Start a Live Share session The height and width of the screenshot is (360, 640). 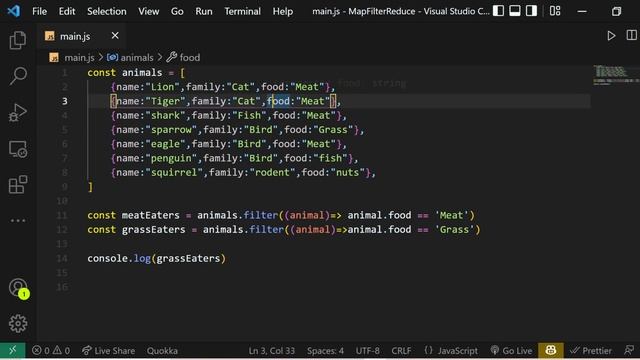pyautogui.click(x=108, y=351)
